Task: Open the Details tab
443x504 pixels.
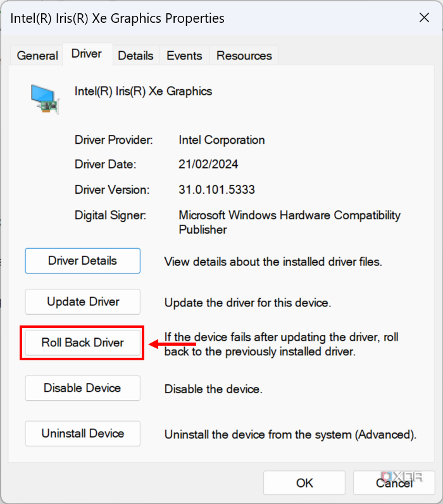Action: 135,56
